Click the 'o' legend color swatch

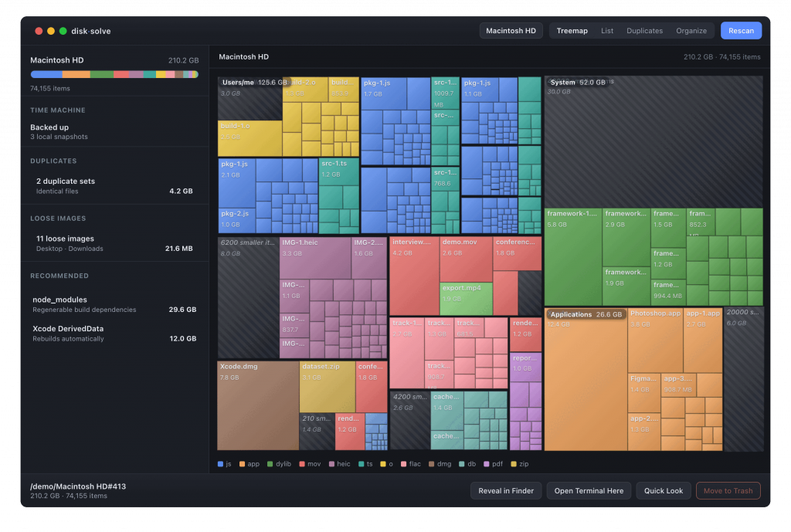[x=383, y=464]
